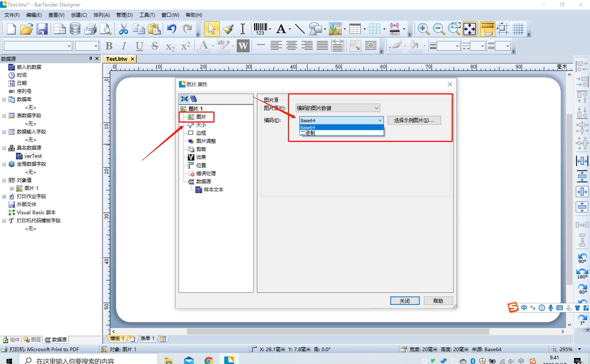
Task: Select the picture insertion tool
Action: point(335,29)
